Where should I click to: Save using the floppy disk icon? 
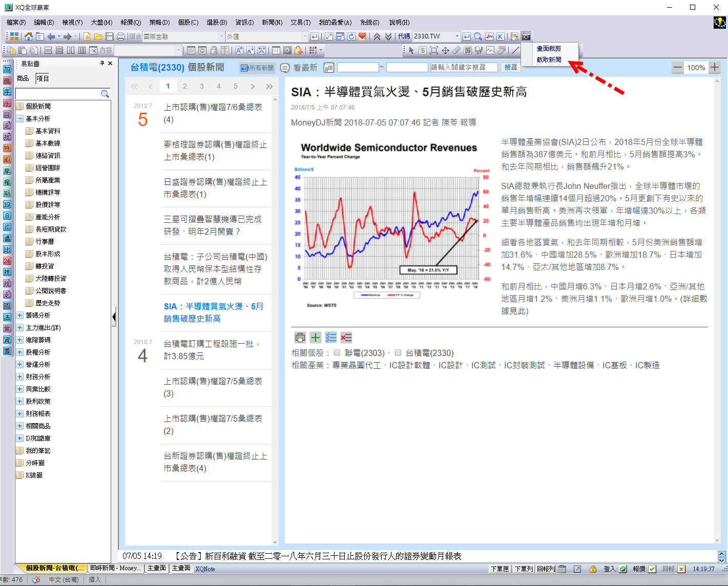(x=109, y=36)
